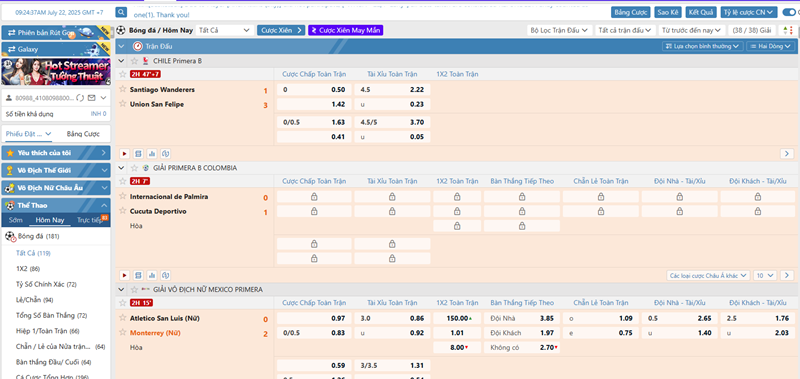Image resolution: width=800 pixels, height=379 pixels.
Task: Star the CHILE Primera B league
Action: click(135, 61)
